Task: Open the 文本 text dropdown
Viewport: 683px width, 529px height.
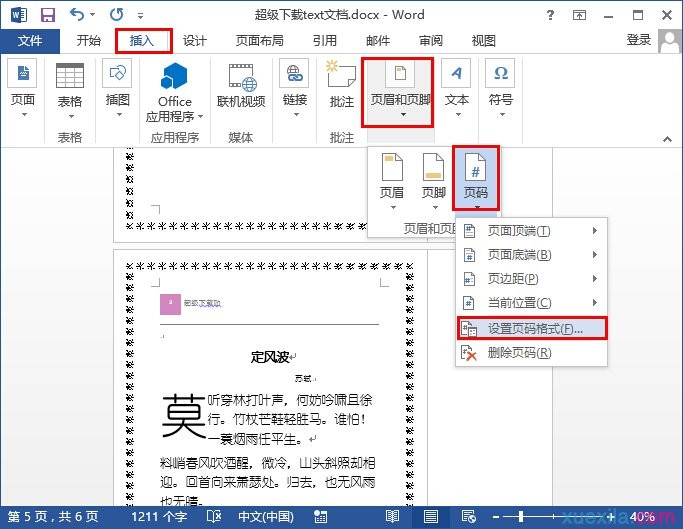Action: [456, 89]
